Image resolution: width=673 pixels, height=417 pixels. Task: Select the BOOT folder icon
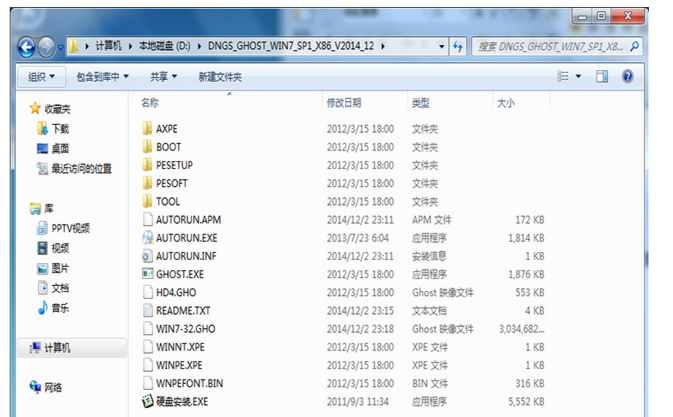[x=147, y=147]
